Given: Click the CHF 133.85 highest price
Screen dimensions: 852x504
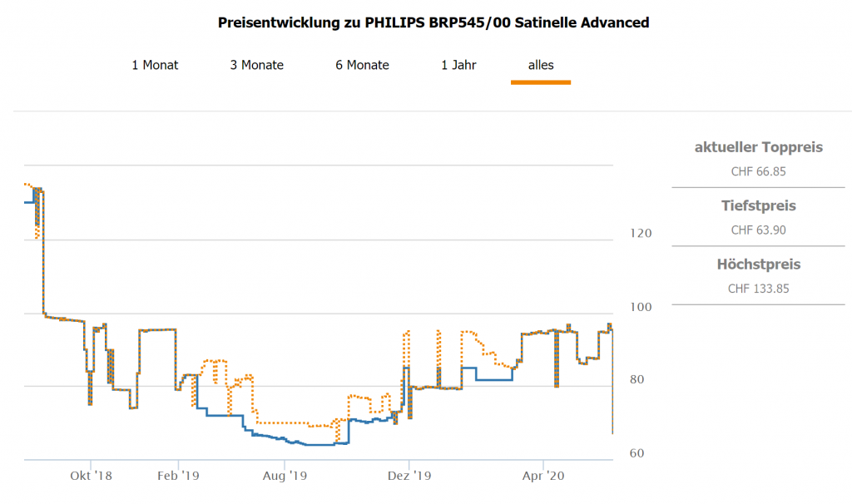Looking at the screenshot, I should (x=758, y=289).
